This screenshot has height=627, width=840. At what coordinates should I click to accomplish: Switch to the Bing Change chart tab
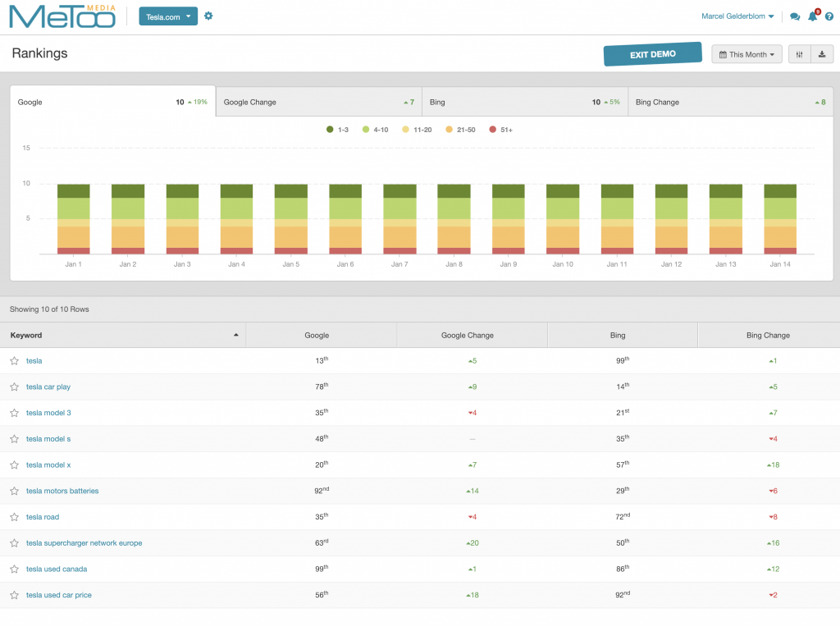[731, 102]
